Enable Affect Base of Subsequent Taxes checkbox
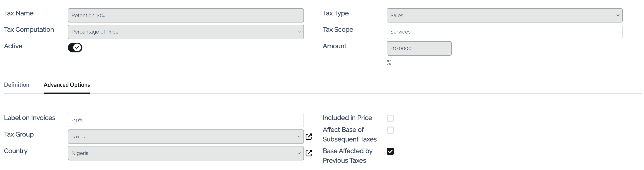 coord(390,130)
